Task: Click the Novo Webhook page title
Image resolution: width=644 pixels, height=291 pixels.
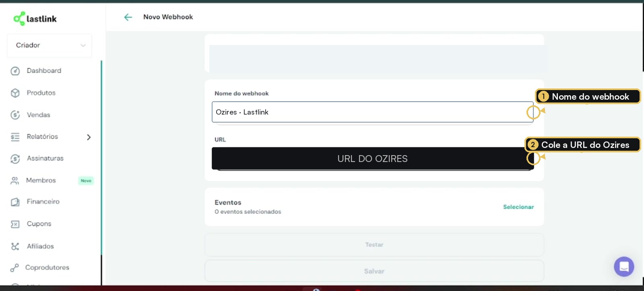Action: click(168, 17)
